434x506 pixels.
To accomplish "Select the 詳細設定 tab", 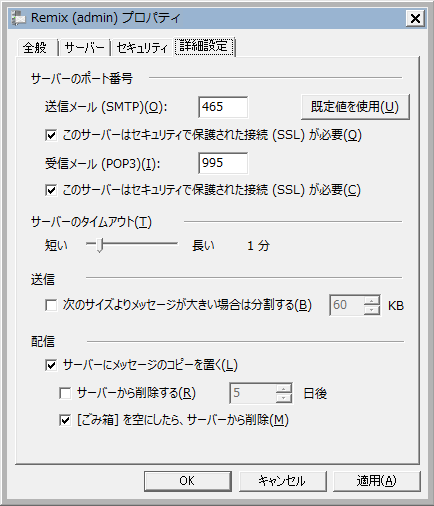I will [204, 47].
